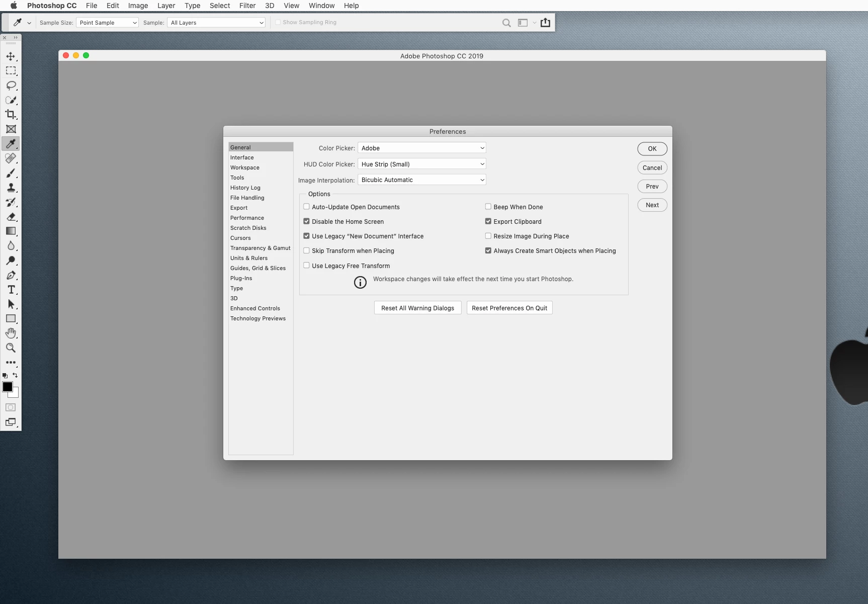Open the Photoshop CC application menu
Image resolution: width=868 pixels, height=604 pixels.
click(52, 6)
